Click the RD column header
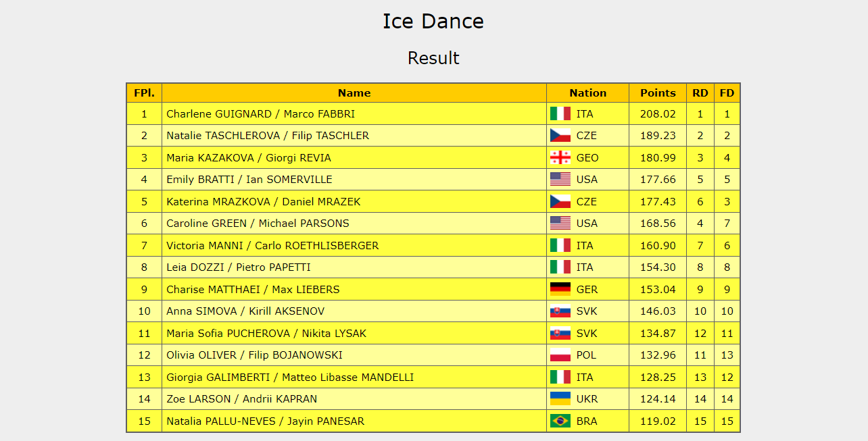The width and height of the screenshot is (868, 441). [x=700, y=93]
